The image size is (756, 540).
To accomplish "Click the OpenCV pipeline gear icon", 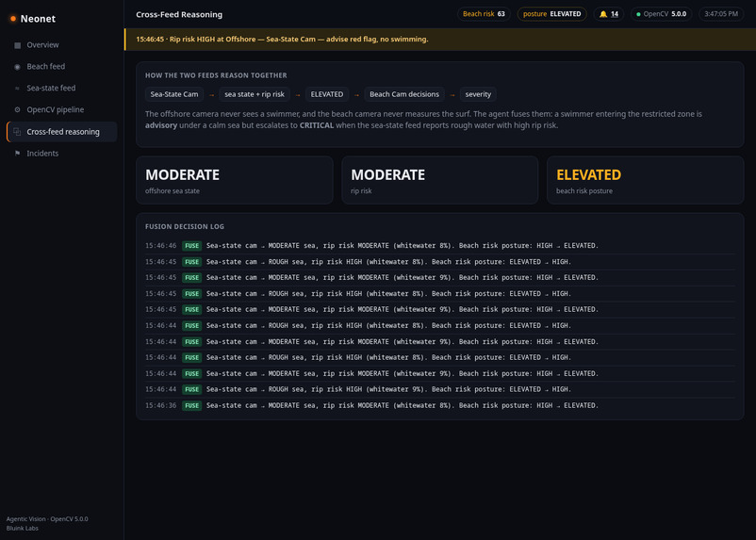I will pos(17,110).
